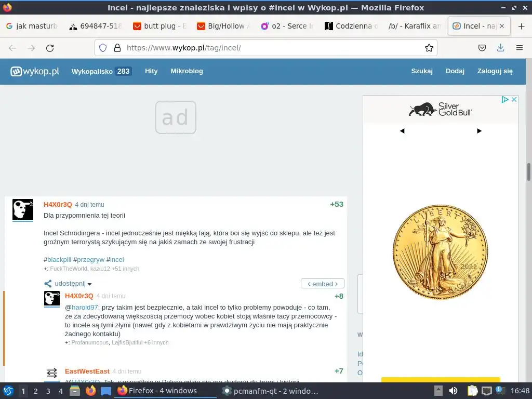Switch to the 'Big/Hollow' tab

click(x=223, y=26)
